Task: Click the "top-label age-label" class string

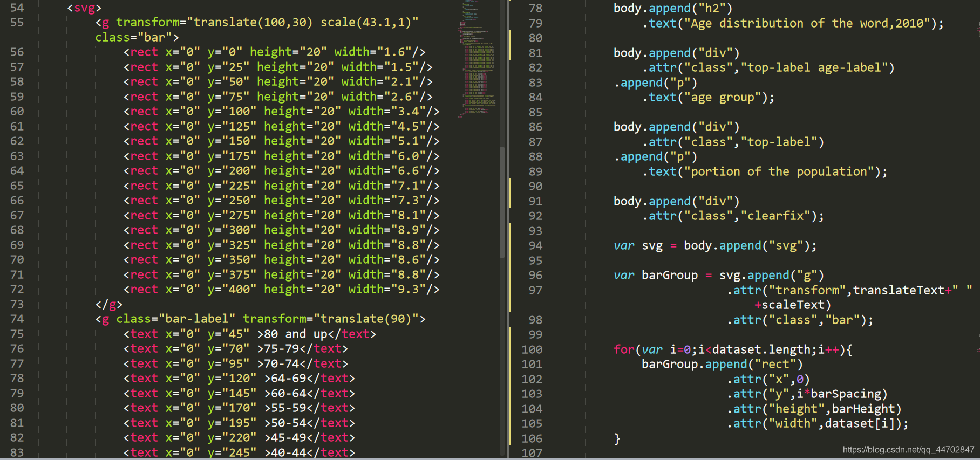Action: coord(814,67)
